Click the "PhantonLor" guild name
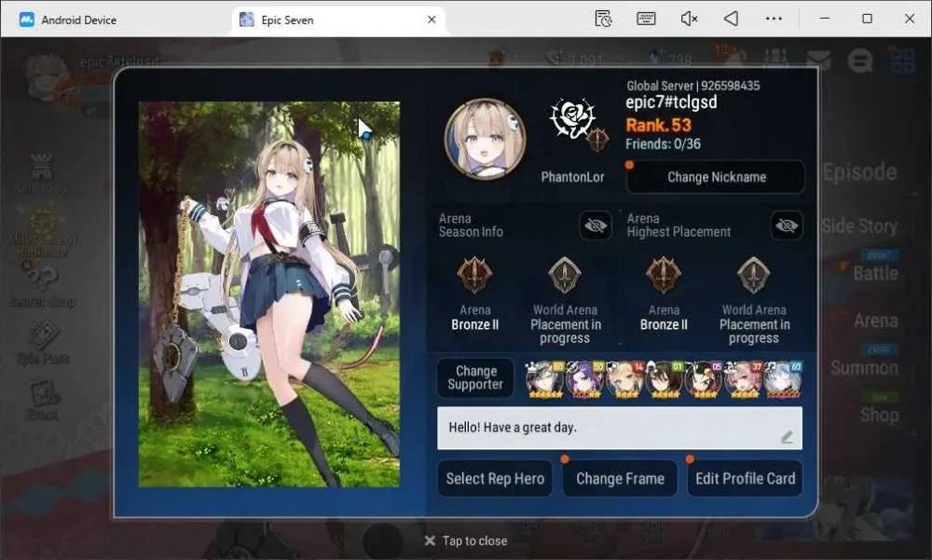 [x=572, y=176]
